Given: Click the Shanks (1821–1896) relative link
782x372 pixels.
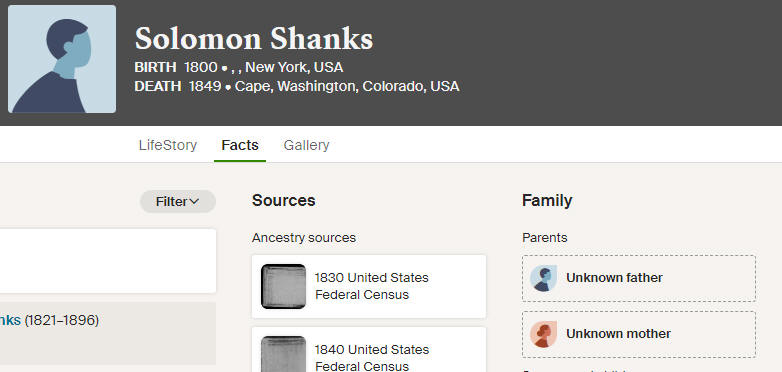Looking at the screenshot, I should [49, 320].
